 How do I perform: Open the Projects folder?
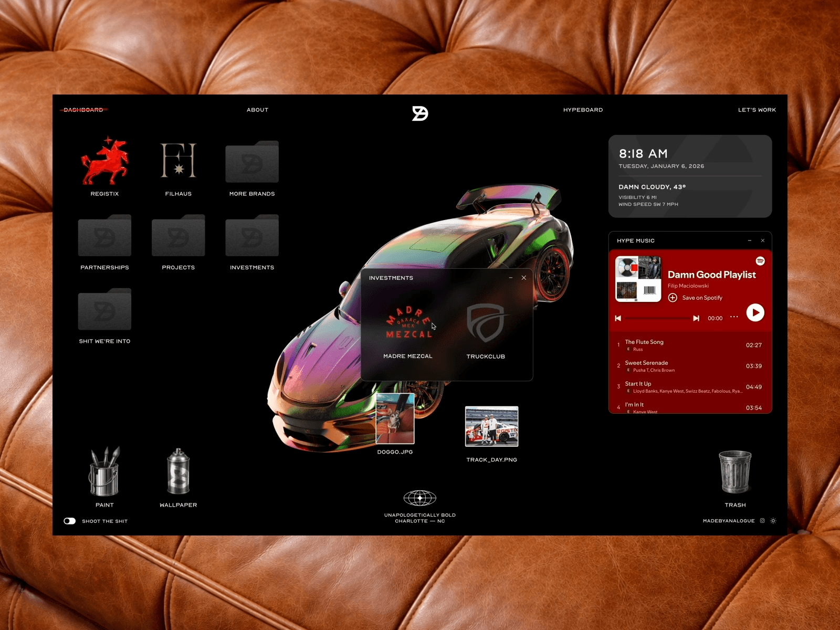178,235
